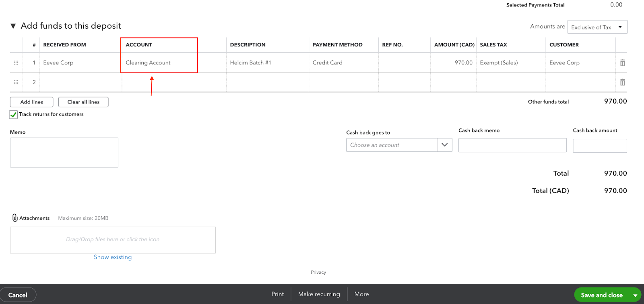Delete row 1 with the trash icon
644x304 pixels.
(622, 63)
